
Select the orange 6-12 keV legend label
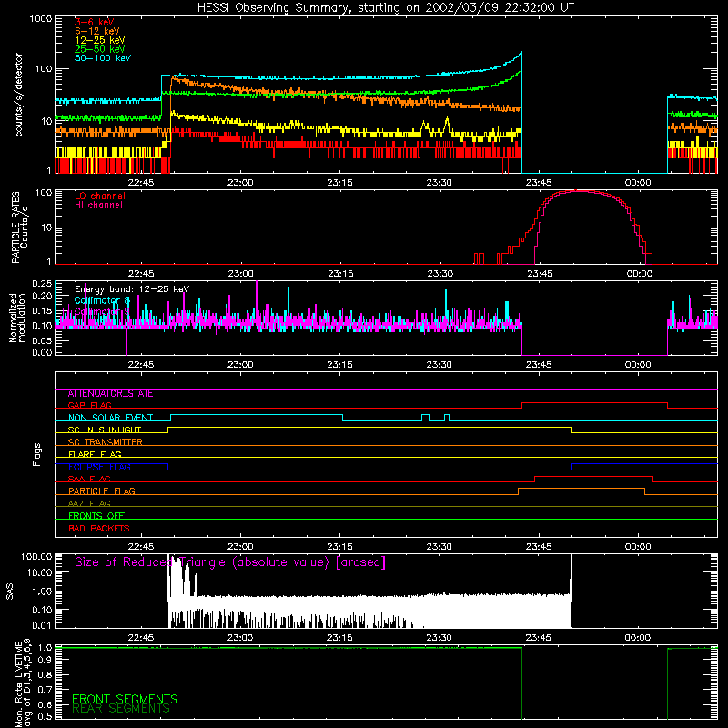(x=97, y=31)
